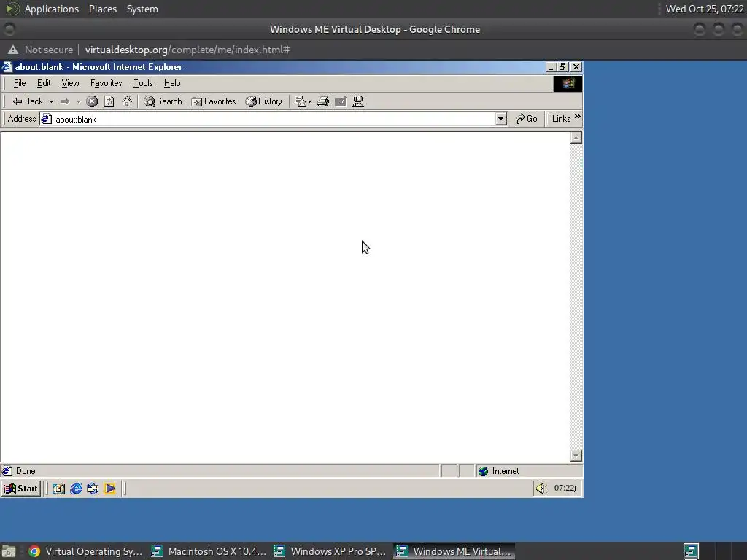Click the Windows logo throbber icon
Image resolution: width=747 pixels, height=560 pixels.
568,84
